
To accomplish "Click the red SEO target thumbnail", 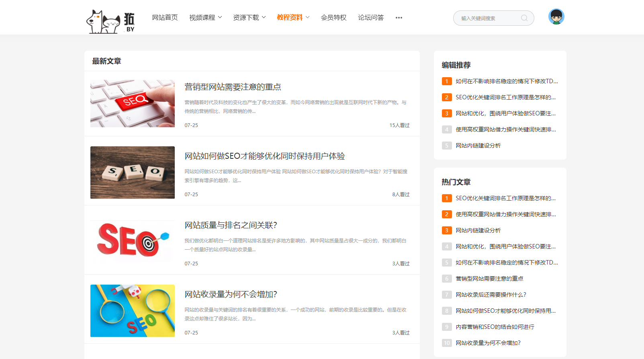I will click(x=133, y=242).
